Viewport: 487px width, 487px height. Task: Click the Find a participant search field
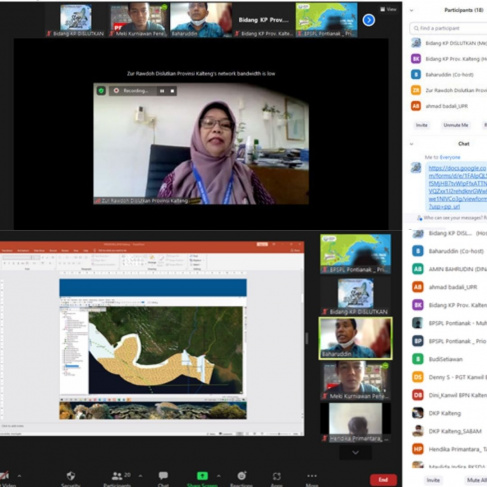448,28
